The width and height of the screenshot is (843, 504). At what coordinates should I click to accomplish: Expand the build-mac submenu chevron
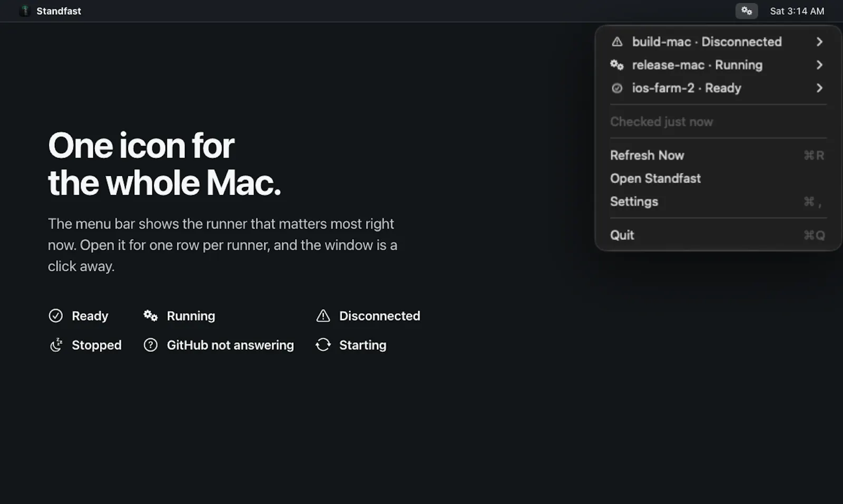coord(819,42)
